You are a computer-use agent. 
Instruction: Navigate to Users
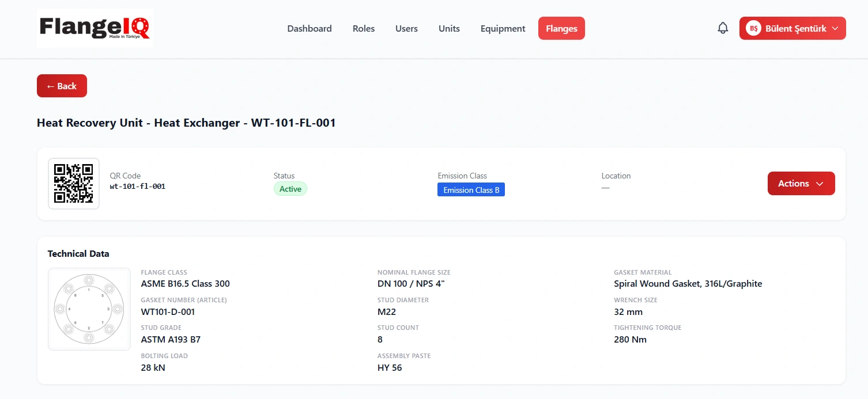tap(406, 28)
